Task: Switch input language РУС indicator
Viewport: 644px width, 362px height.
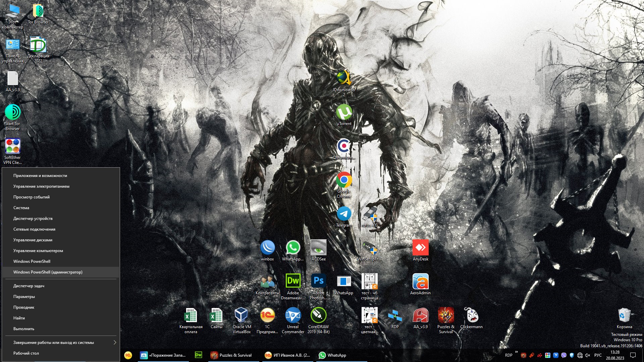Action: tap(598, 355)
